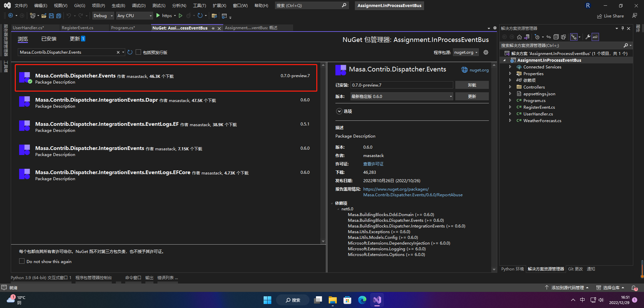
Task: Expand the Controllers folder node
Action: 510,87
